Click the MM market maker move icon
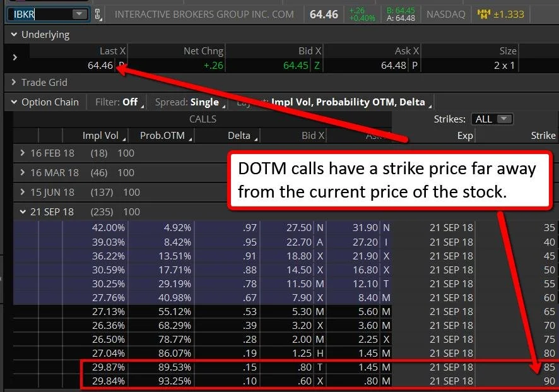Viewport: 559px width, 392px height. [484, 15]
